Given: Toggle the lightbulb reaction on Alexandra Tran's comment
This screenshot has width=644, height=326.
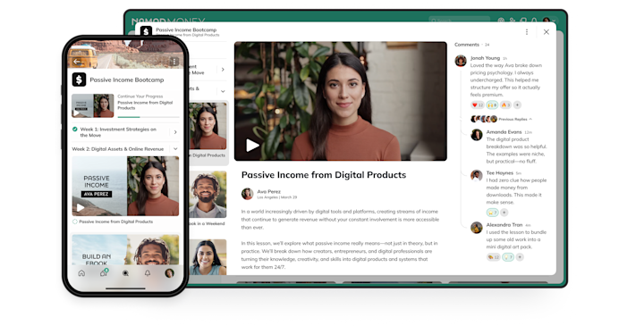Looking at the screenshot, I should tap(508, 257).
